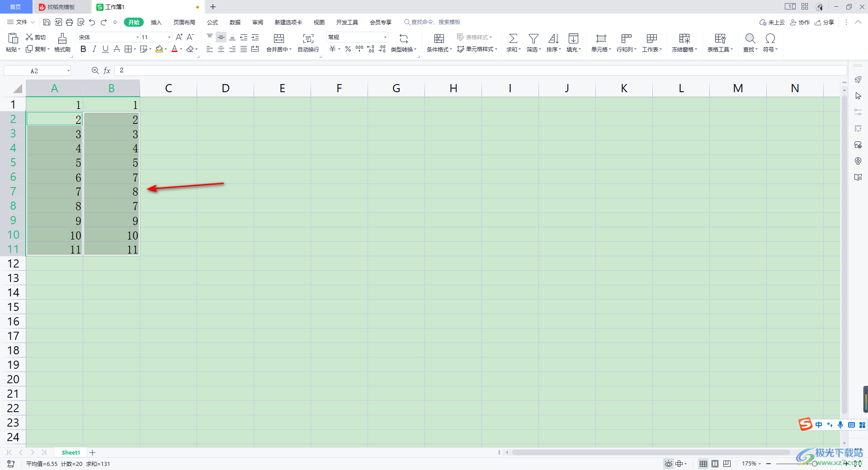This screenshot has width=868, height=470.
Task: Apply thousands separator style
Action: 359,49
